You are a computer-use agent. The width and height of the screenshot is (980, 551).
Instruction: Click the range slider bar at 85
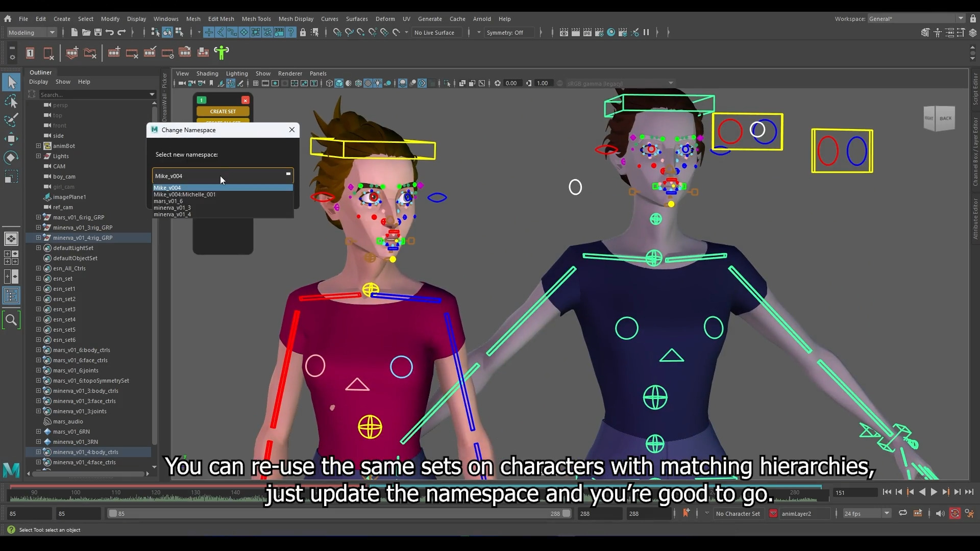[x=339, y=514]
